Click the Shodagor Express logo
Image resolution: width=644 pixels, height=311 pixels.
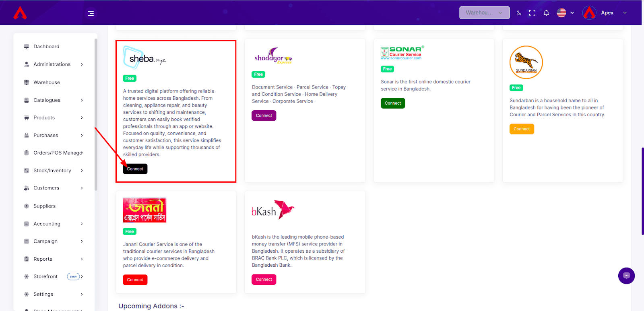[273, 56]
